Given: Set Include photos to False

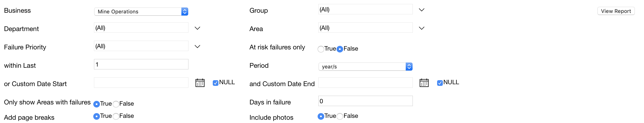Looking at the screenshot, I should pos(340,116).
